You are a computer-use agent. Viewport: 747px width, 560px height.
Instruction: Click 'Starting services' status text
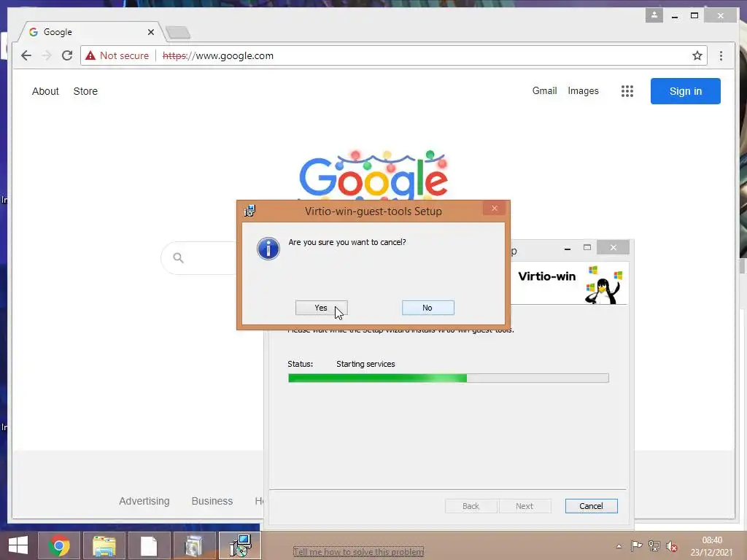(366, 365)
